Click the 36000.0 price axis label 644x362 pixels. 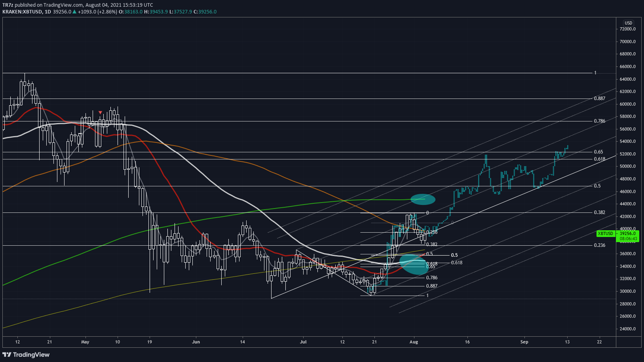628,254
